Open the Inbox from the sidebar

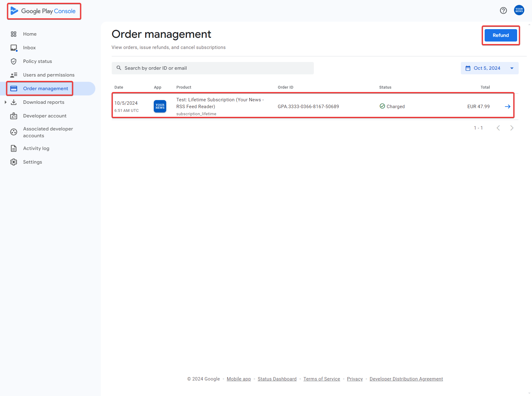point(29,47)
